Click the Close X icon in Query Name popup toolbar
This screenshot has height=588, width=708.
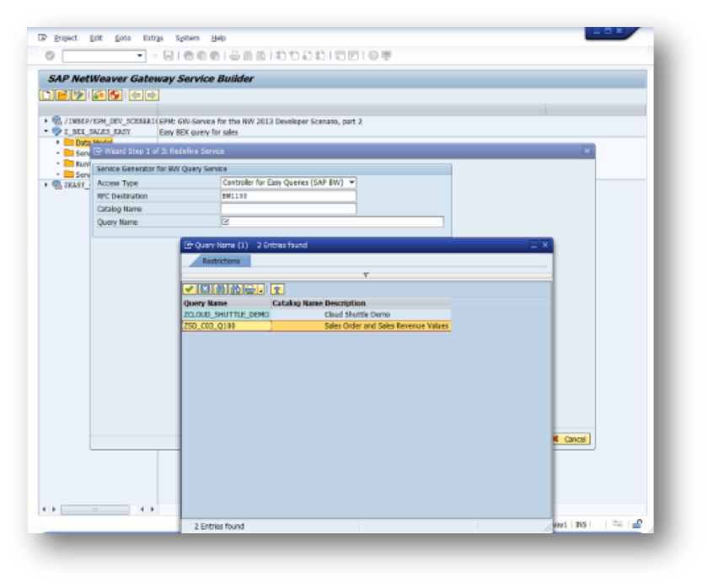point(205,289)
